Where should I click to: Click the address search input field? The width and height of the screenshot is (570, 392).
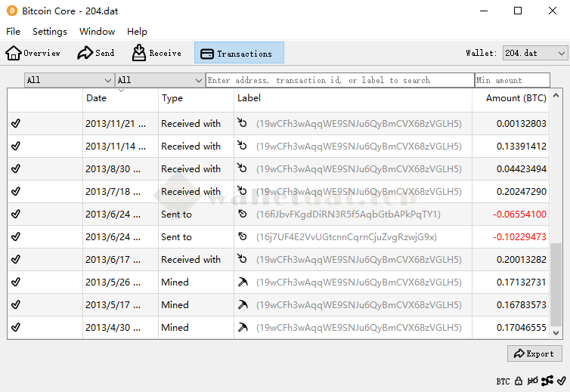[x=339, y=80]
